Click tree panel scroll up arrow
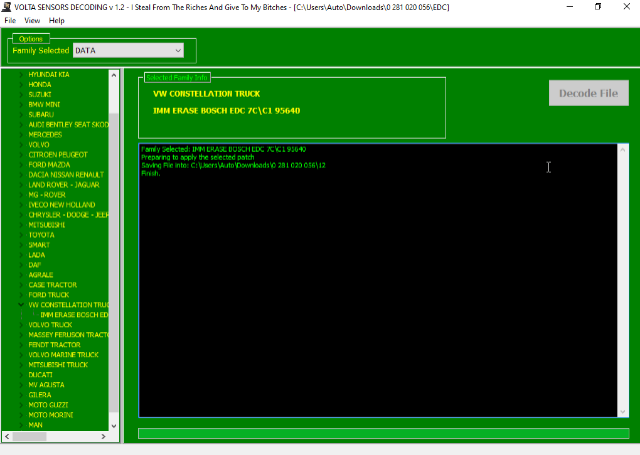Image resolution: width=640 pixels, height=455 pixels. click(x=113, y=75)
